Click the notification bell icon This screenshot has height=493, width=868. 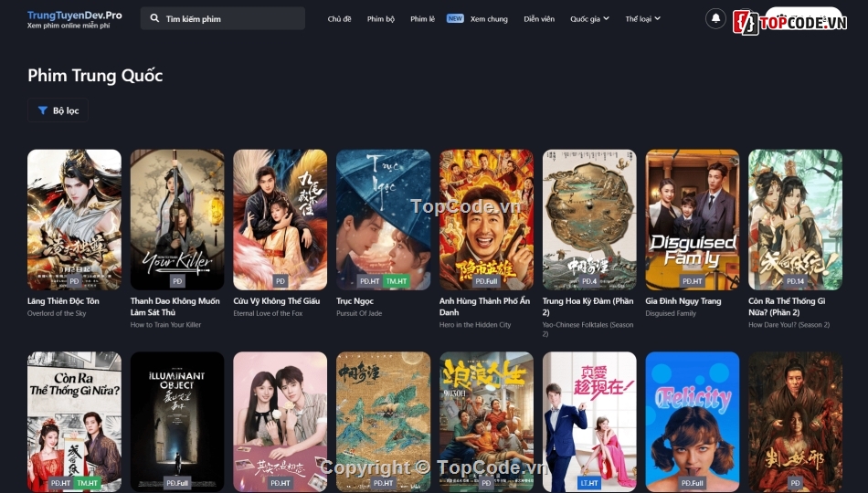[x=715, y=18]
